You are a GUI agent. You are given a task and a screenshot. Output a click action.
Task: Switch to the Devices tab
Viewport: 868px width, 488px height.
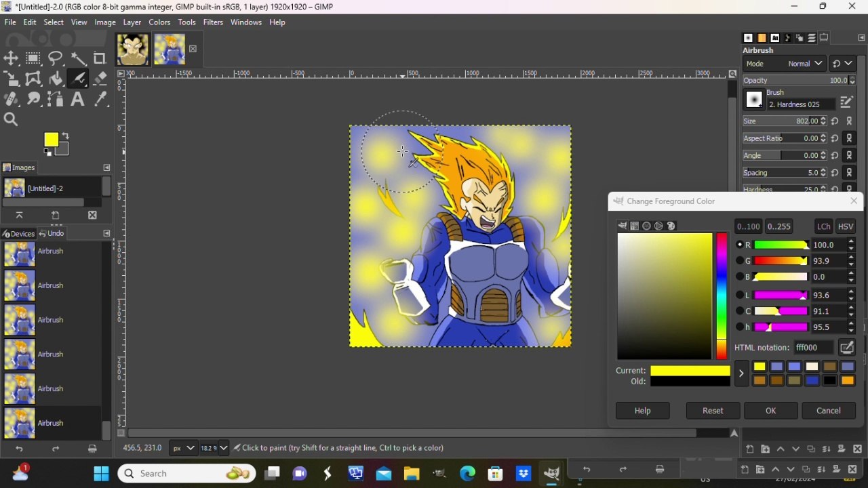18,233
